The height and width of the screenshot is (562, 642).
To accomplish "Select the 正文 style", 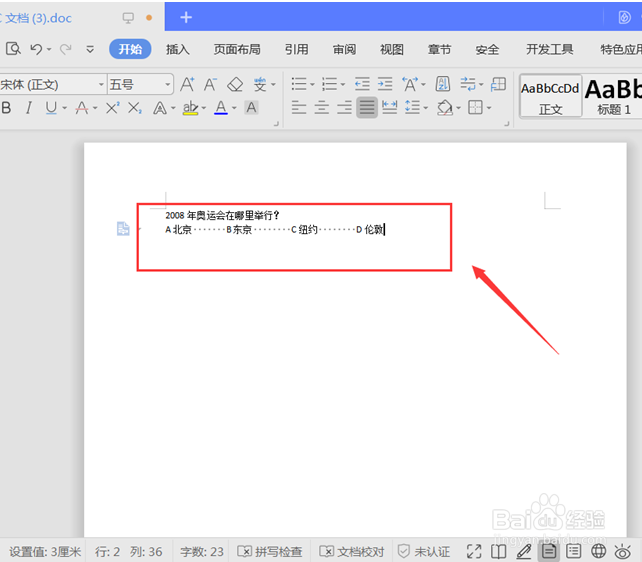I will pos(550,97).
